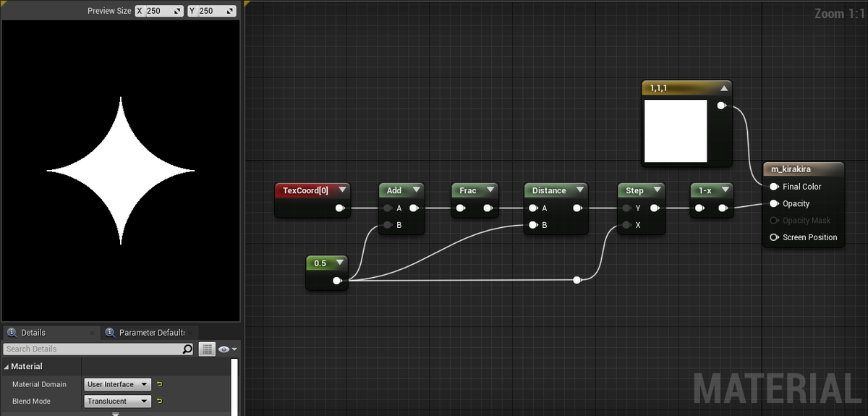This screenshot has width=868, height=416.
Task: Click the Add node A input pin
Action: 388,208
